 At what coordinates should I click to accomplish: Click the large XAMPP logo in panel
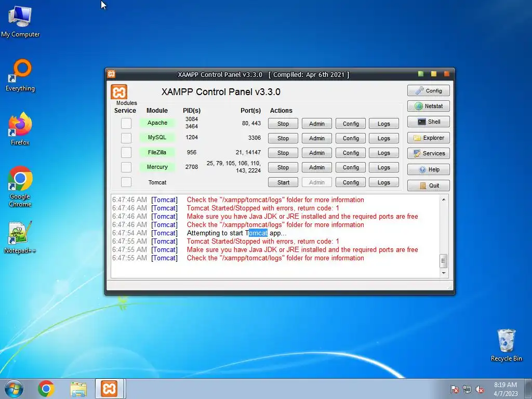click(x=119, y=91)
